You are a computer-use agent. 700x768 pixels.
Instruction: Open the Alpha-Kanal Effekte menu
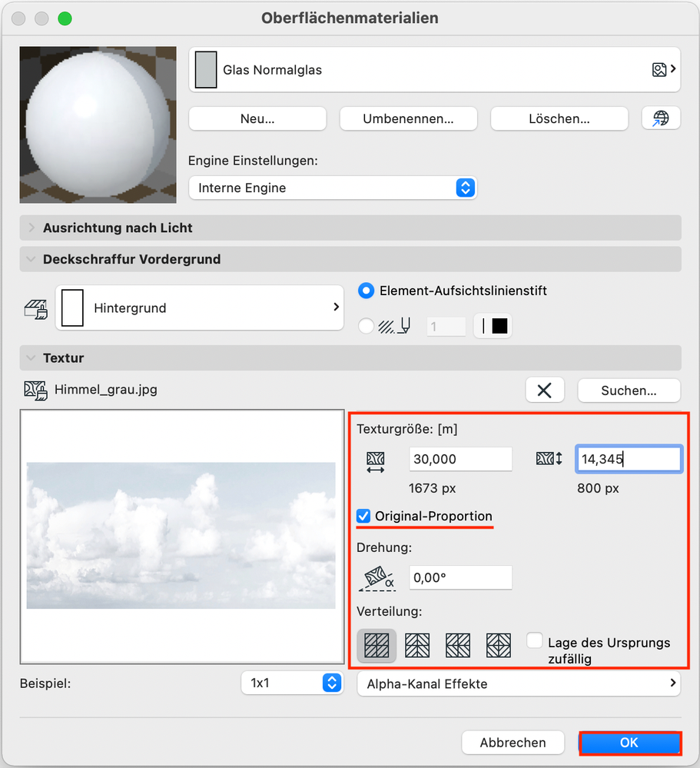click(519, 683)
